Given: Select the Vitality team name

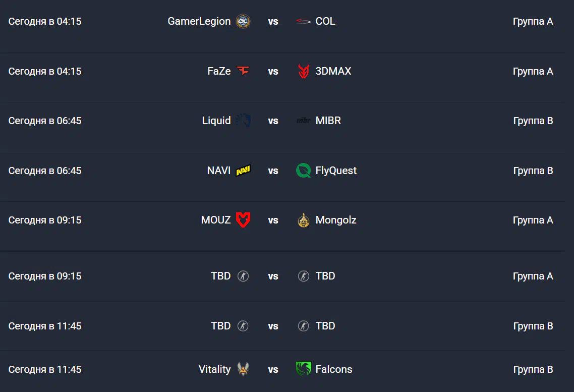Looking at the screenshot, I should click(214, 369).
